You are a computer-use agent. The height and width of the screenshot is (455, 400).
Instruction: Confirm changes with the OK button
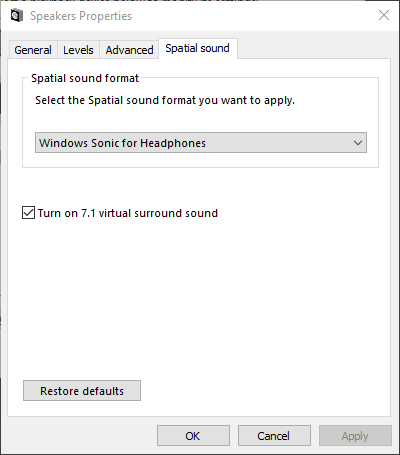coord(193,436)
